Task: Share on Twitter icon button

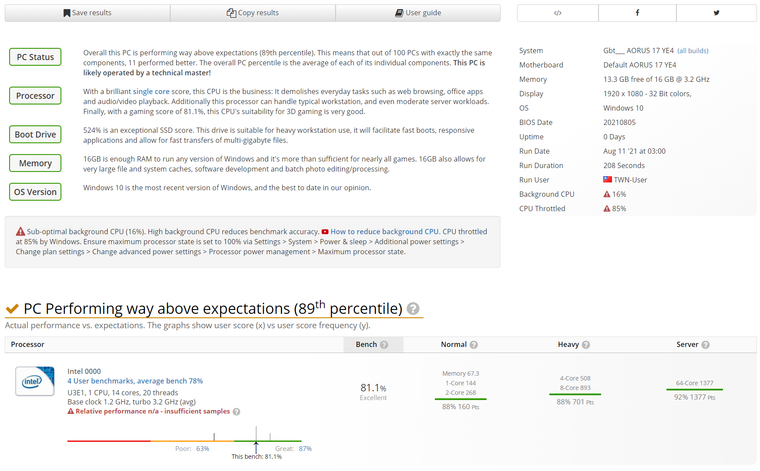Action: [716, 13]
